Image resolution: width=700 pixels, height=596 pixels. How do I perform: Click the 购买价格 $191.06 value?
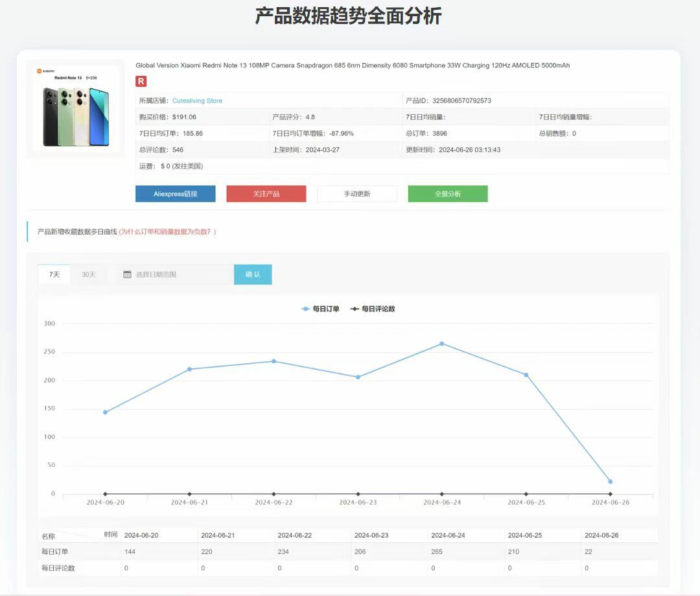(x=184, y=117)
